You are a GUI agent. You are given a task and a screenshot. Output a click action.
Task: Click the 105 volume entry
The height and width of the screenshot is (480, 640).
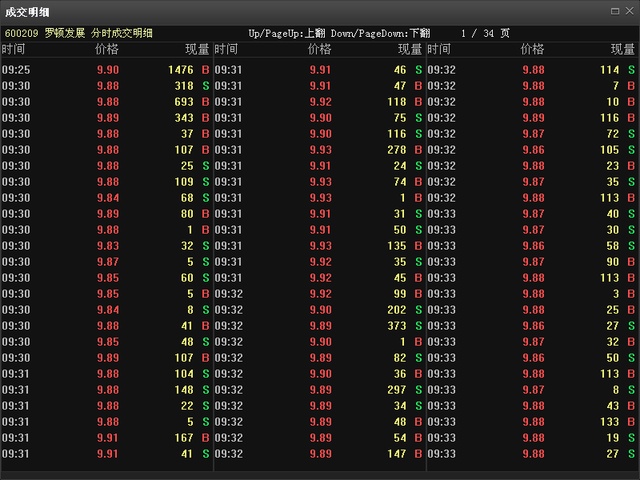click(x=610, y=150)
